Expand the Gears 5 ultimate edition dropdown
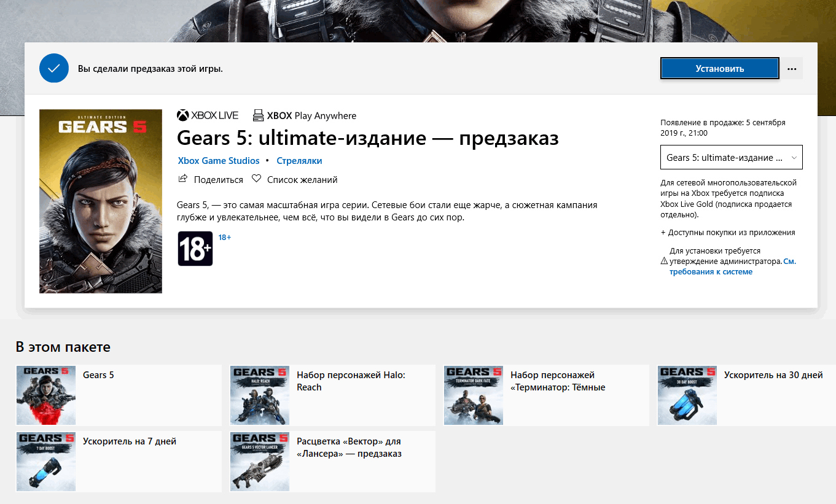 click(731, 158)
